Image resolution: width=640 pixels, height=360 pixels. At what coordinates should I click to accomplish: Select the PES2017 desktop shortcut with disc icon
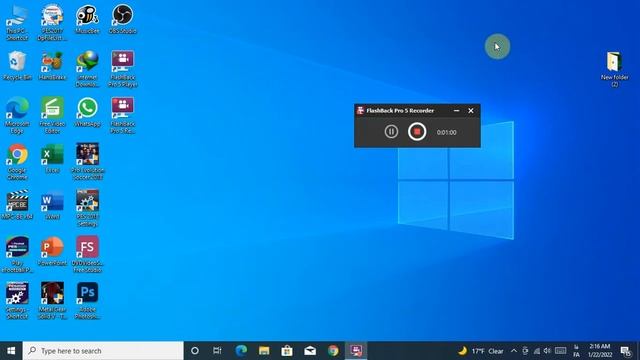click(x=52, y=23)
